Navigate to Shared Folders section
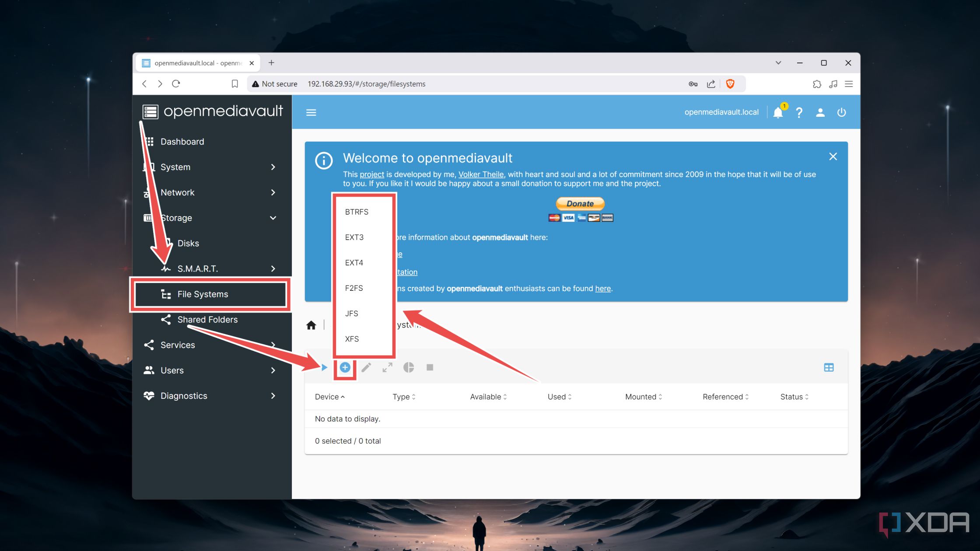 coord(207,319)
